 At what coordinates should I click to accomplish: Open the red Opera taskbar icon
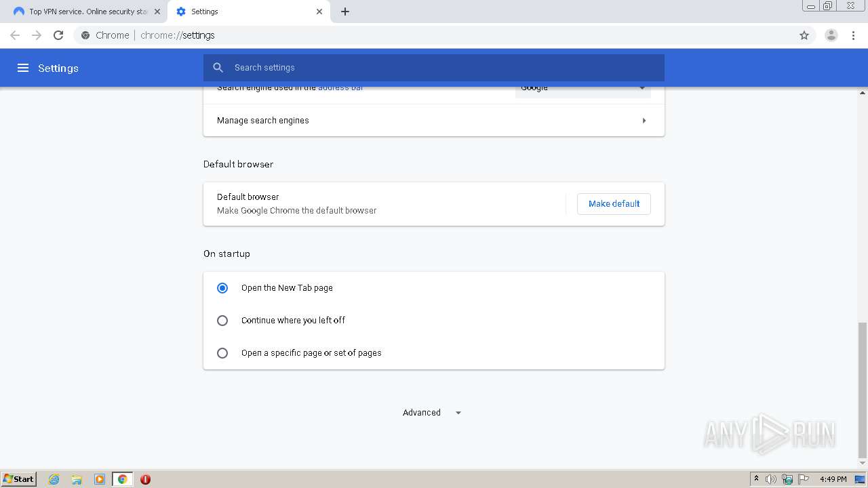click(x=145, y=479)
